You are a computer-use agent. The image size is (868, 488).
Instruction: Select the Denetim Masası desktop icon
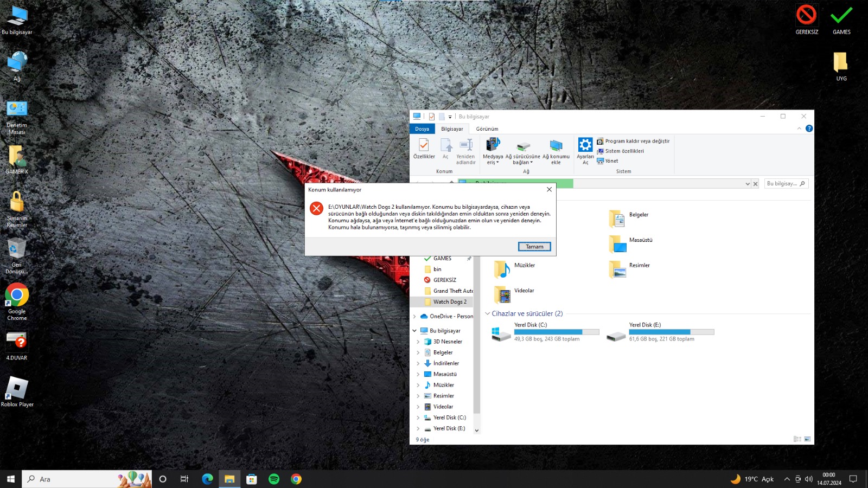click(17, 117)
